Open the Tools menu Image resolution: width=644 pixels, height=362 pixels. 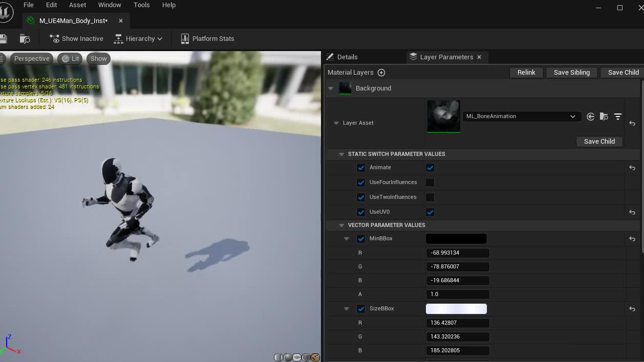141,5
